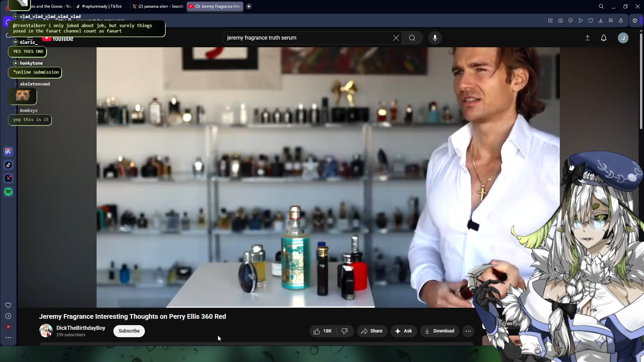644x362 pixels.
Task: Click the chat username 'skeletoncow5'
Action: pyautogui.click(x=35, y=84)
